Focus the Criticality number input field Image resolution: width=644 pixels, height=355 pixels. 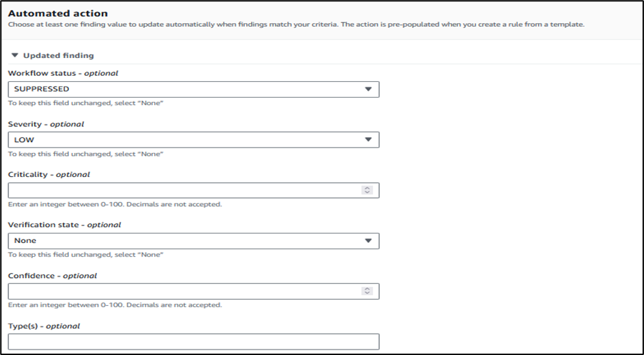[194, 190]
